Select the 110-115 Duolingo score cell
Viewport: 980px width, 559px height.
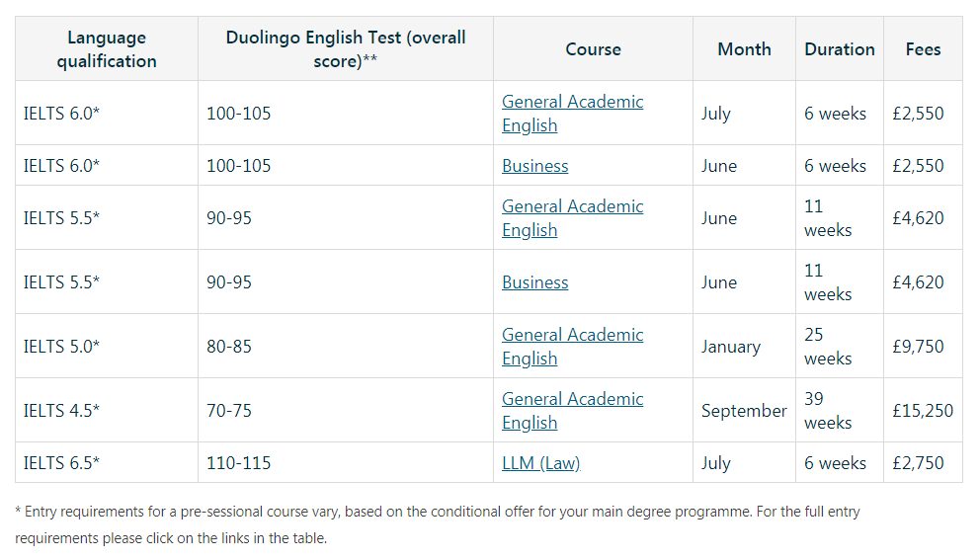tap(238, 463)
